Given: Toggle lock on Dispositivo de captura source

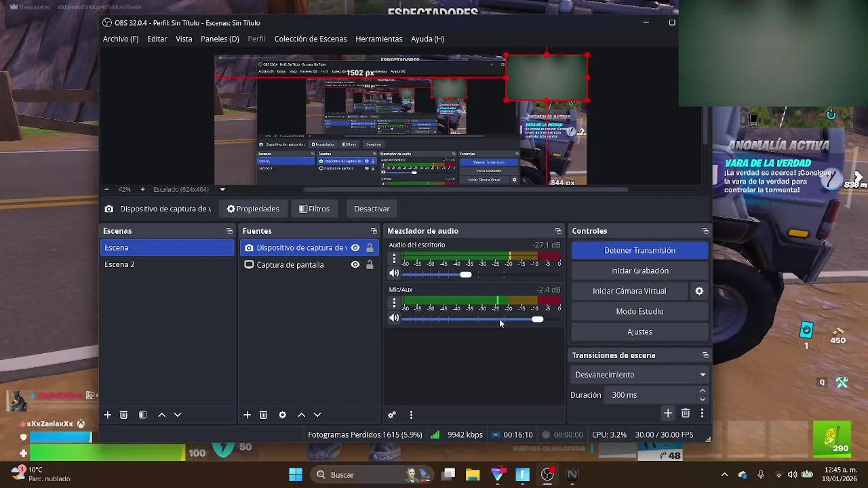Looking at the screenshot, I should (370, 248).
